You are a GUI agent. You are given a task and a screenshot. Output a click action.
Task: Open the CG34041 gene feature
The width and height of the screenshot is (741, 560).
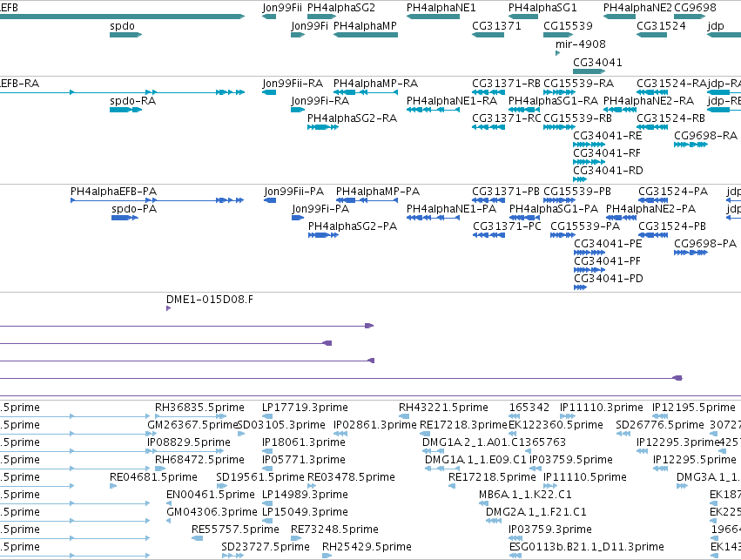coord(589,71)
